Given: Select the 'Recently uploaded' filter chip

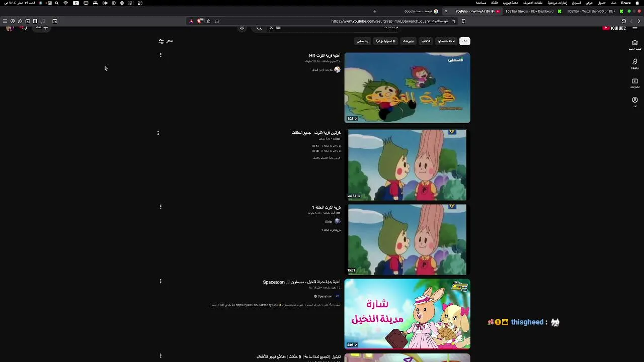Looking at the screenshot, I should point(386,41).
